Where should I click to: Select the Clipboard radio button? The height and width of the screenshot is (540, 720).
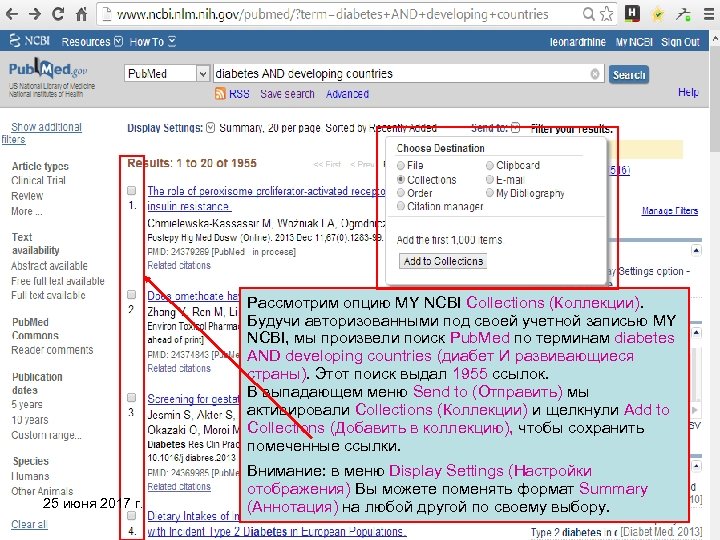489,165
